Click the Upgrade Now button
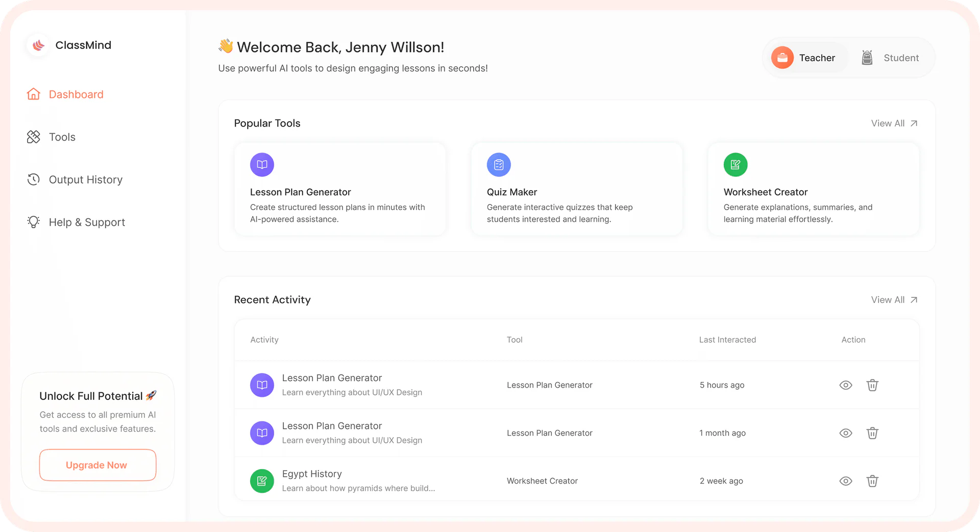980x532 pixels. [x=97, y=465]
